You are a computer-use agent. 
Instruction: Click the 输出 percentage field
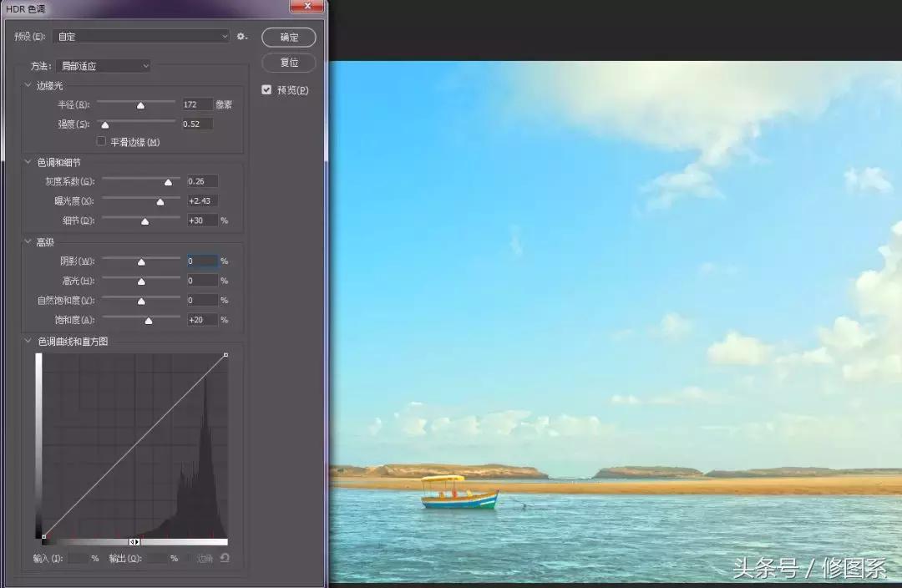(x=156, y=558)
